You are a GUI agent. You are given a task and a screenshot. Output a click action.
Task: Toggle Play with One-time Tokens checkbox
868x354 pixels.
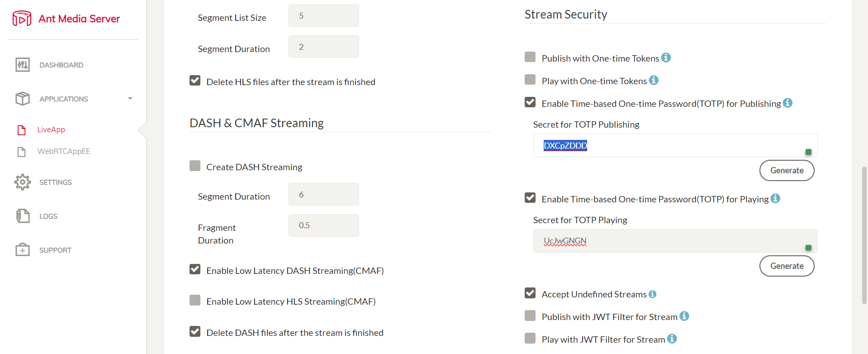[x=530, y=80]
